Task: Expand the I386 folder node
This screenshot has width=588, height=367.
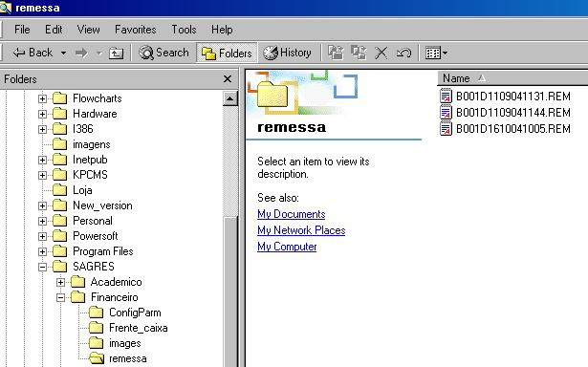Action: 42,129
